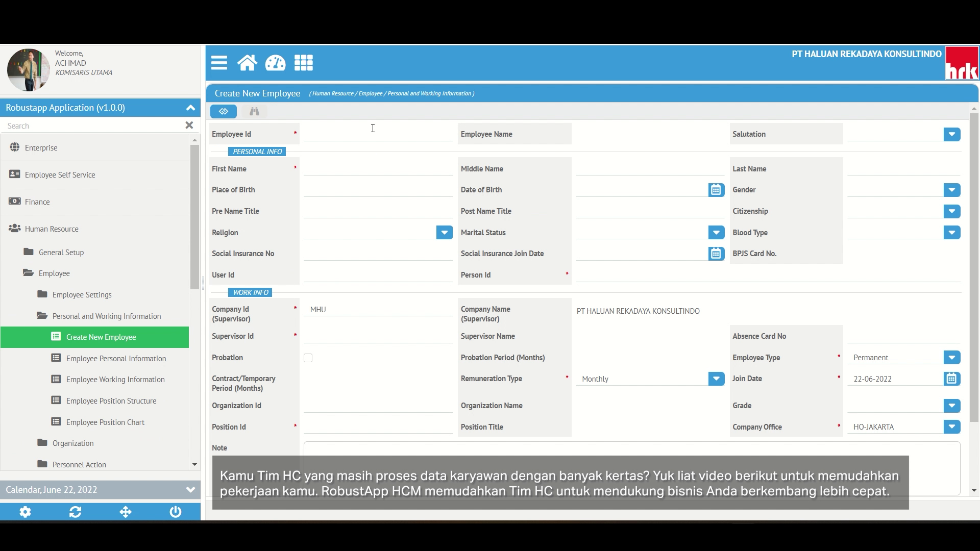The height and width of the screenshot is (551, 980).
Task: Click the hamburger menu icon
Action: click(x=219, y=63)
